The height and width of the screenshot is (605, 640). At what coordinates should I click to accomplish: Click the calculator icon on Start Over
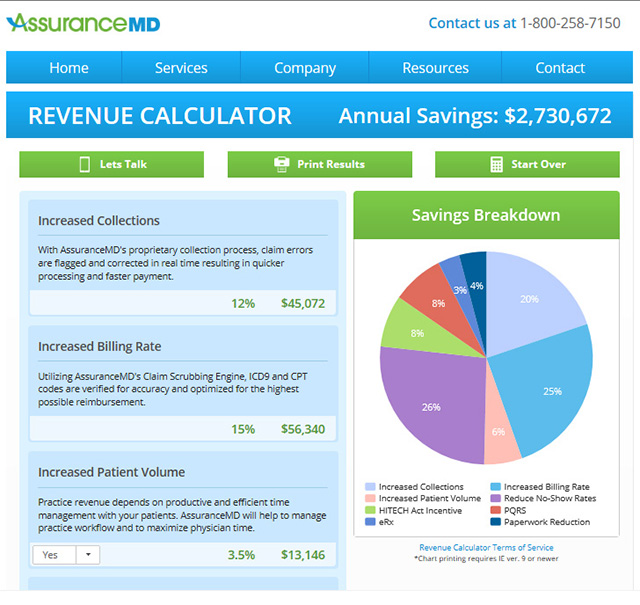point(496,164)
